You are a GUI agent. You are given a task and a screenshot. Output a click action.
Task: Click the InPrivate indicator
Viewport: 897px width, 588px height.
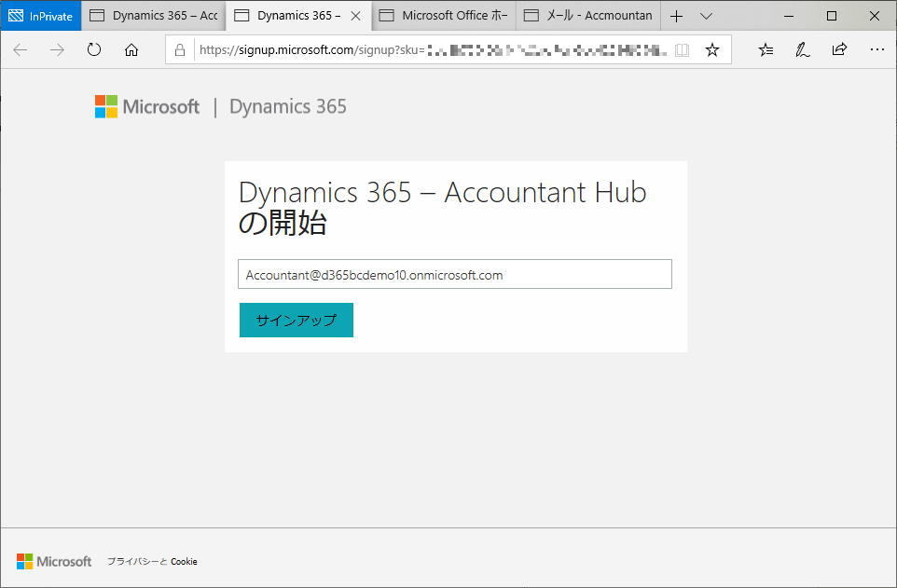(41, 16)
